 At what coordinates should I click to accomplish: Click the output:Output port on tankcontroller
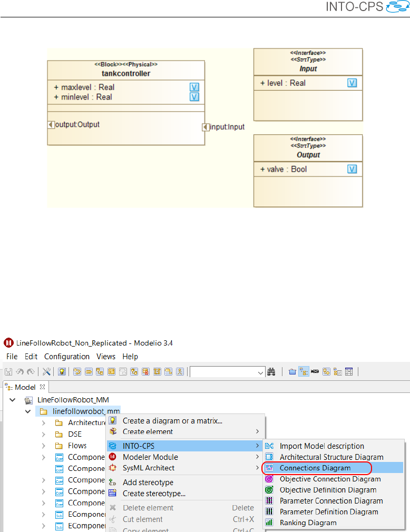point(51,124)
